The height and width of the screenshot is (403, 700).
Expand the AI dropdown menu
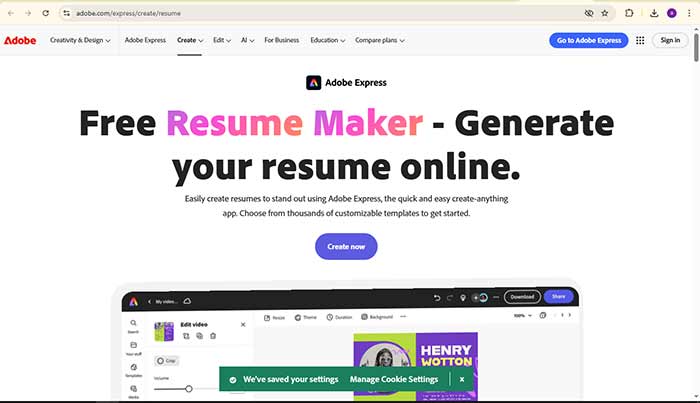click(247, 40)
